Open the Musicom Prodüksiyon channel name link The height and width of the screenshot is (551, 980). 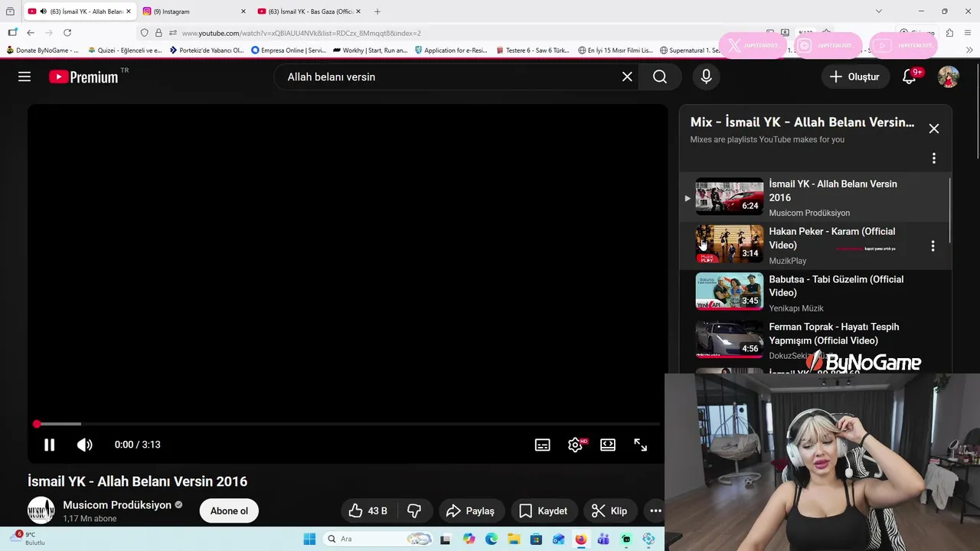tap(117, 505)
